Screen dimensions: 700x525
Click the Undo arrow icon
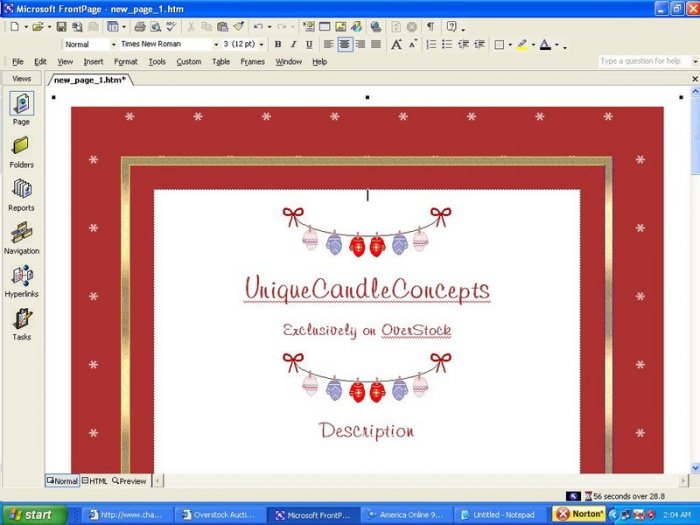click(x=258, y=27)
